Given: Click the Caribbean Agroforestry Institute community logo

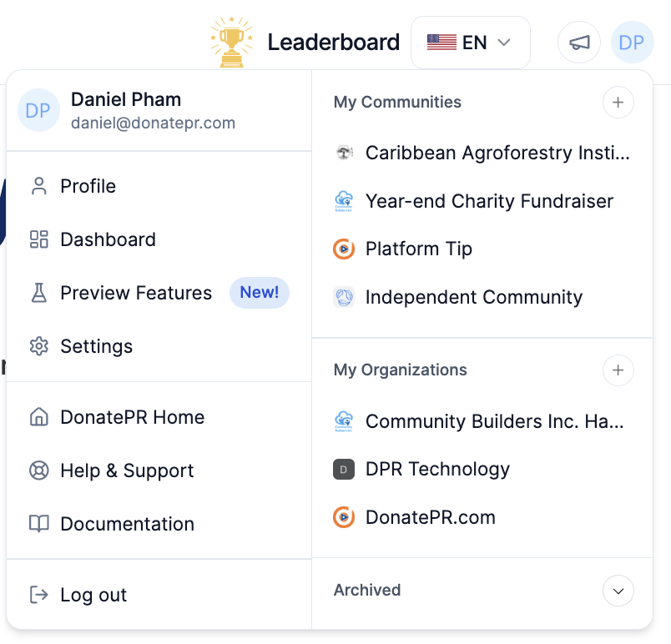Looking at the screenshot, I should tap(344, 153).
